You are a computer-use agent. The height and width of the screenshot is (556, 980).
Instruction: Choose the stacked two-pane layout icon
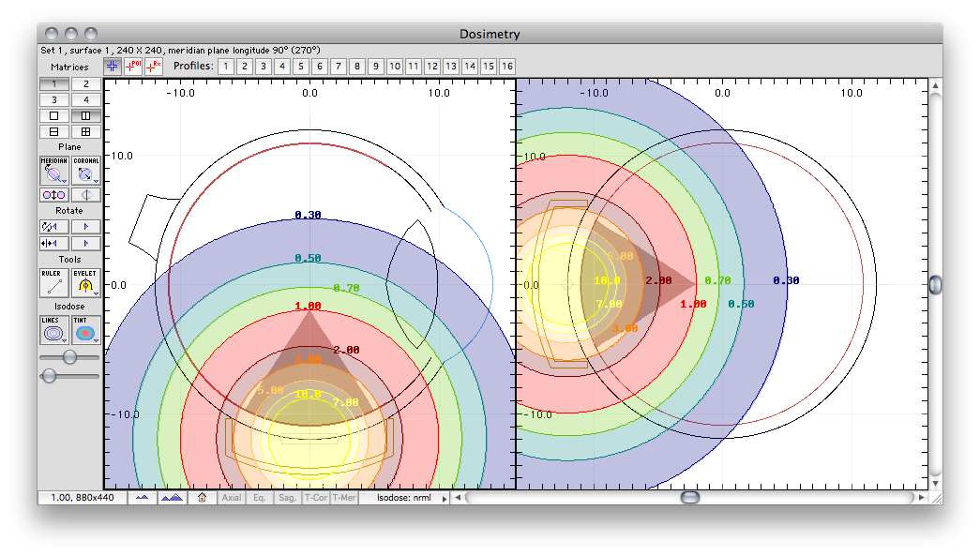[54, 132]
